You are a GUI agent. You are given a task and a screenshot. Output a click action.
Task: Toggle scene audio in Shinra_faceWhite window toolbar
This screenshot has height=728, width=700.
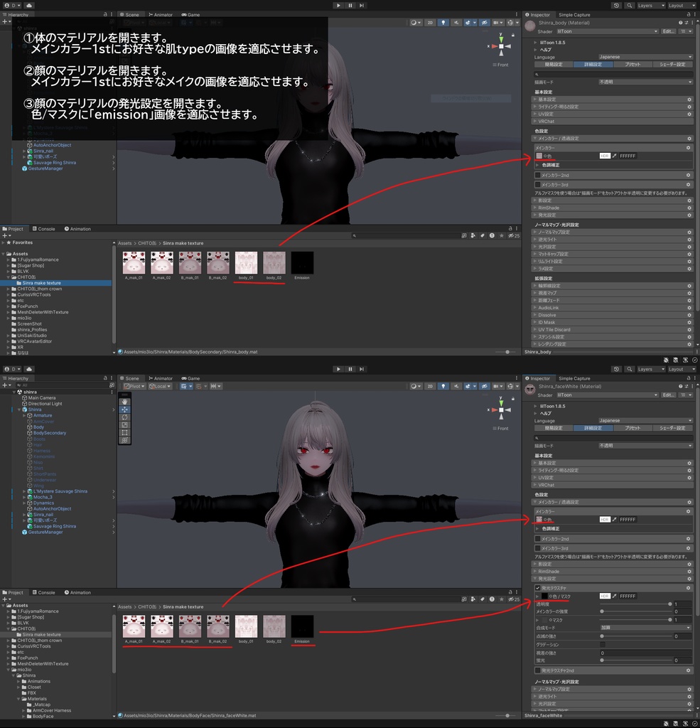[456, 386]
